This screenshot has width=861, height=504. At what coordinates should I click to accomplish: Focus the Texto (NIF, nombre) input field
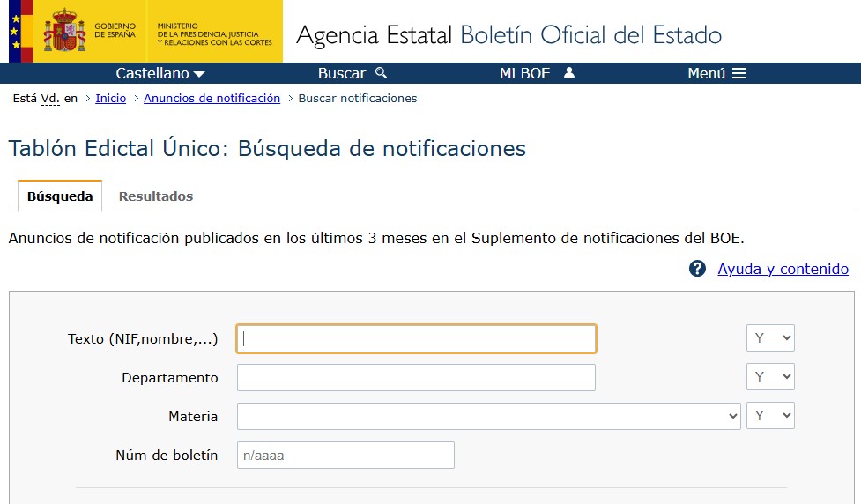click(416, 338)
